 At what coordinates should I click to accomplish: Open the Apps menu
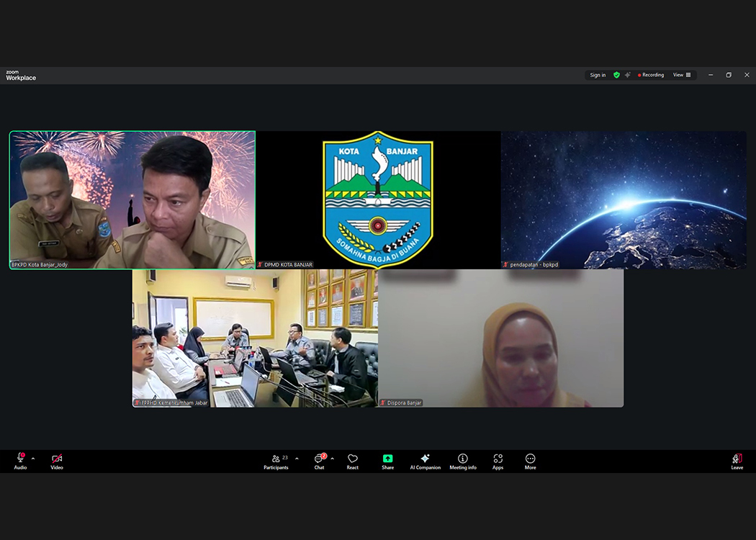[x=498, y=461]
